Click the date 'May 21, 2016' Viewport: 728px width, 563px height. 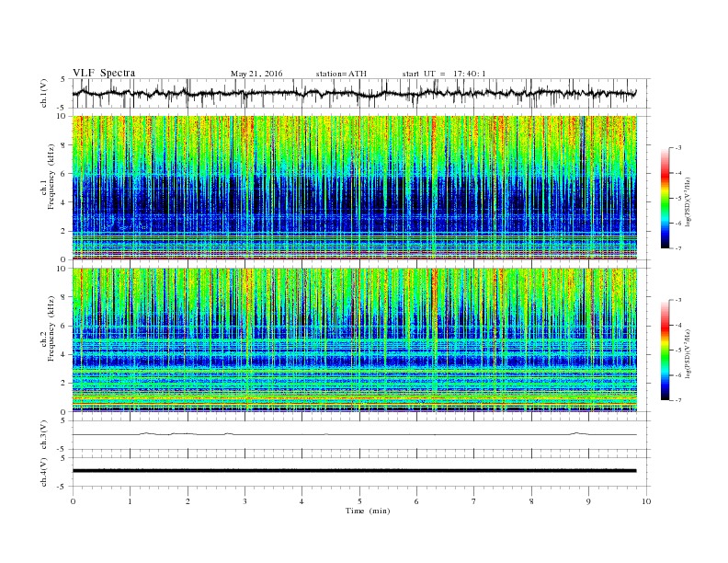(x=256, y=74)
